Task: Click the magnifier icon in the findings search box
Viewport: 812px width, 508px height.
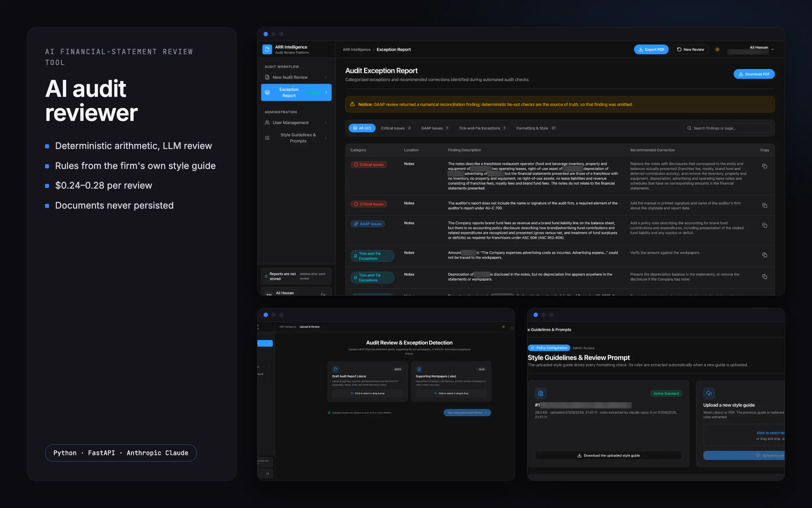Action: coord(689,128)
